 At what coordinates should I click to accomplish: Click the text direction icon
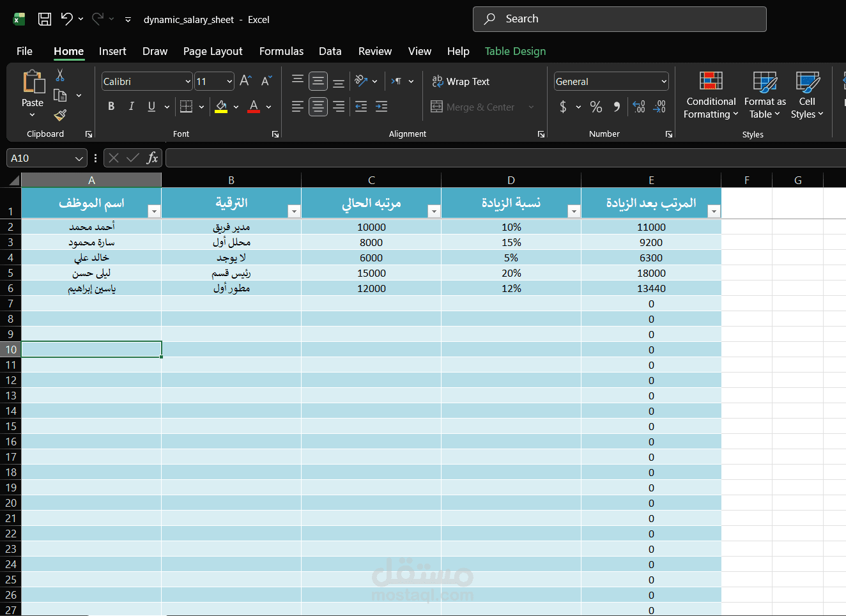(x=397, y=81)
